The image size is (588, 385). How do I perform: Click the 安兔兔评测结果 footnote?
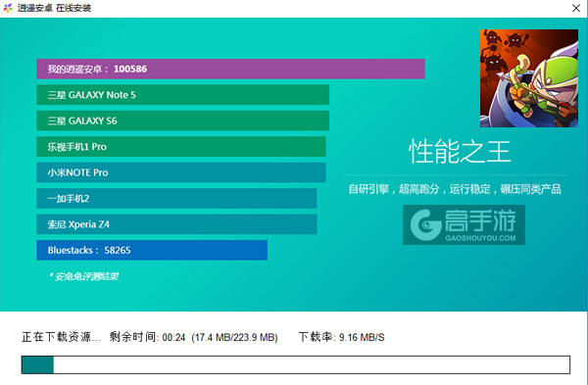pyautogui.click(x=83, y=276)
